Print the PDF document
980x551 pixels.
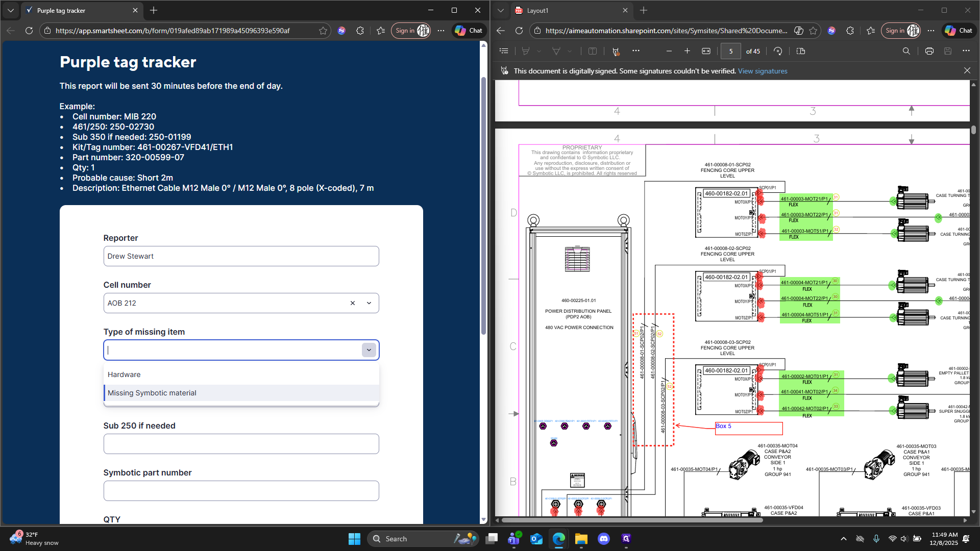(x=929, y=51)
